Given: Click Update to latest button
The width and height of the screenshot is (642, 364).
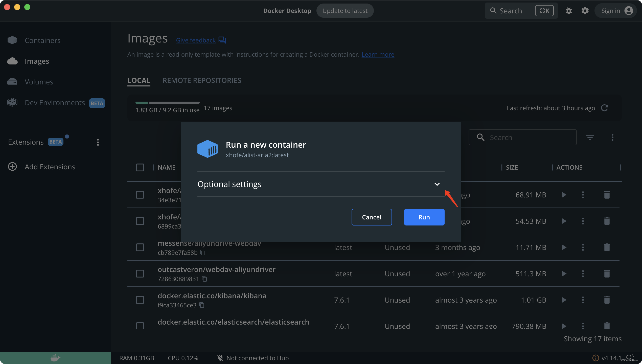Looking at the screenshot, I should click(345, 11).
